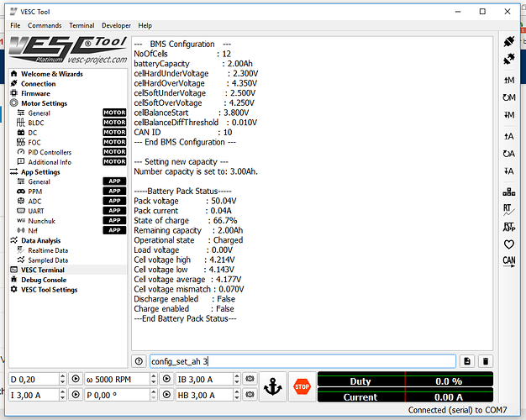Click Write Motor Configuration icon (↓M)
Image resolution: width=526 pixels, height=420 pixels.
[x=508, y=115]
